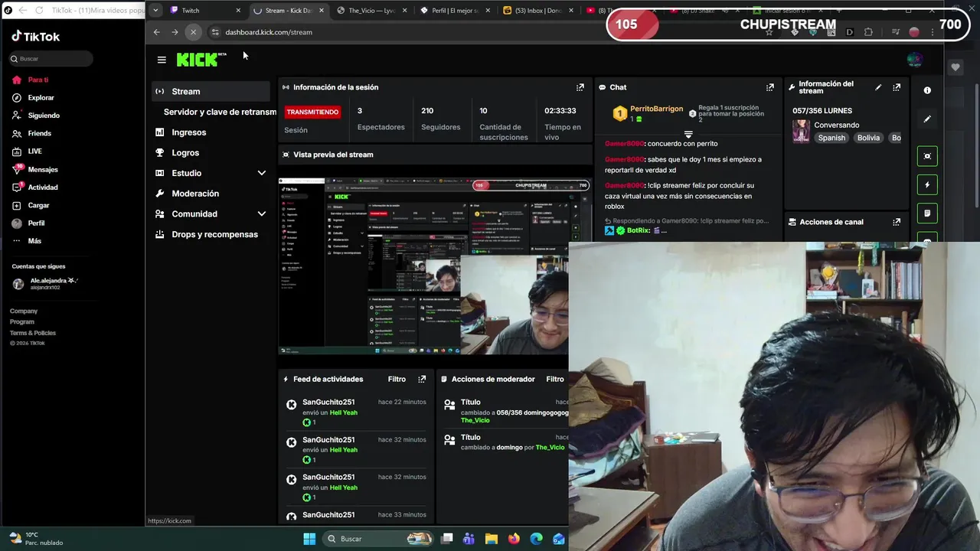The image size is (980, 551).
Task: Click the Kick user avatar in header
Action: pos(914,60)
